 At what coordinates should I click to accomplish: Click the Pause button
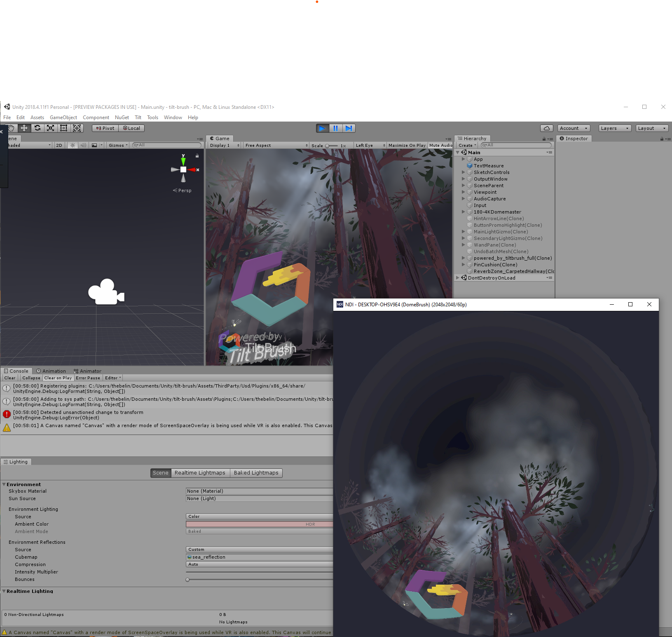tap(335, 128)
